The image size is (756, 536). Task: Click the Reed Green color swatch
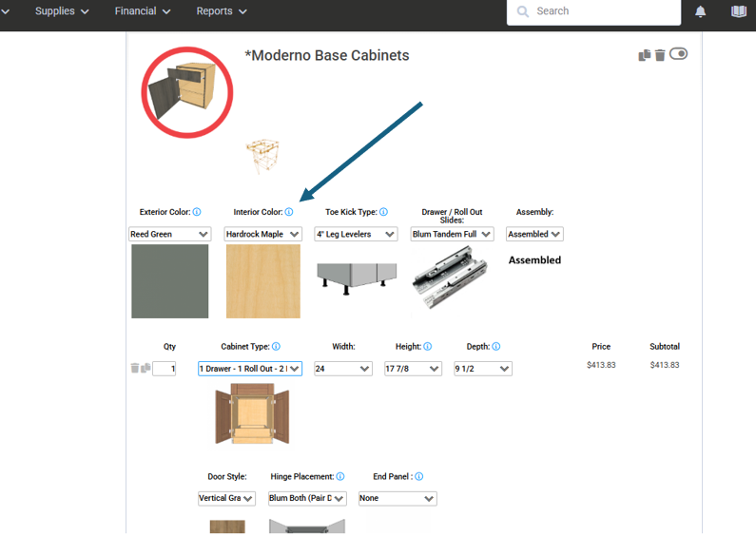point(170,281)
